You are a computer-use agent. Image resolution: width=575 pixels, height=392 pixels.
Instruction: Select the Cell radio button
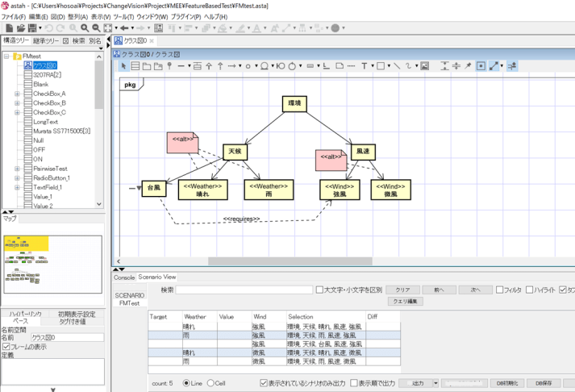pyautogui.click(x=211, y=383)
